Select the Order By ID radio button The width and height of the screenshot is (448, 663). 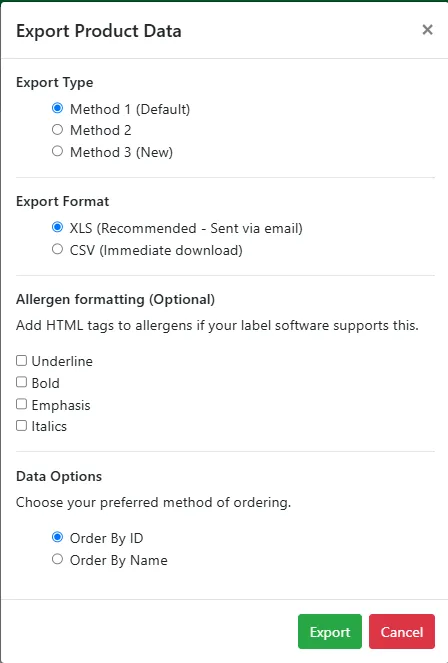point(57,537)
